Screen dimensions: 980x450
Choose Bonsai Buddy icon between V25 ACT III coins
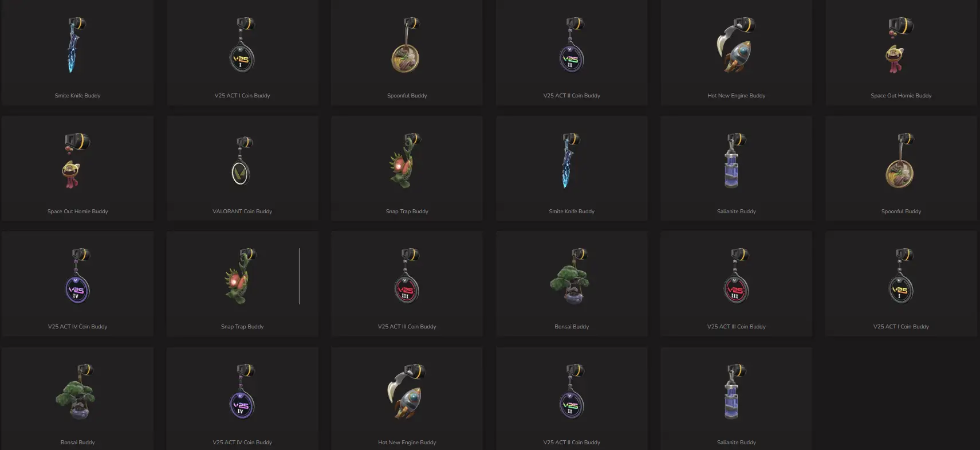click(572, 277)
